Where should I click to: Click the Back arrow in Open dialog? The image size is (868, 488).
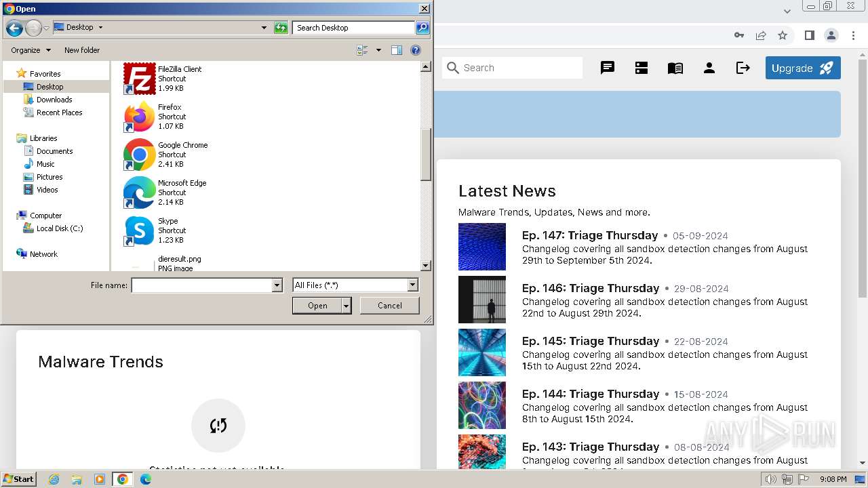pyautogui.click(x=14, y=28)
